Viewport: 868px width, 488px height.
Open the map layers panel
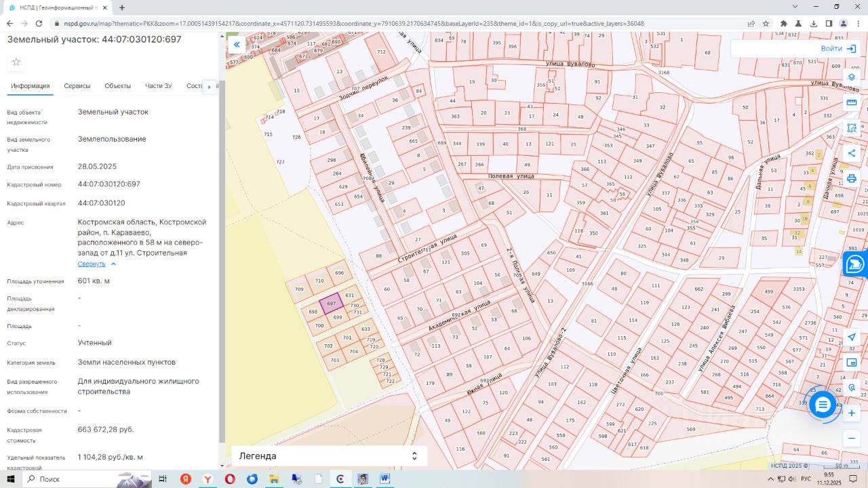(x=852, y=77)
